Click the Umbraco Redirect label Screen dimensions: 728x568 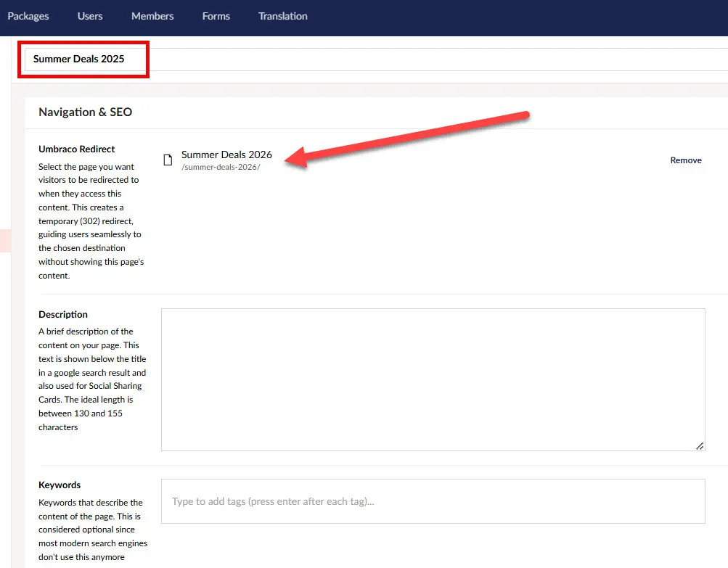pyautogui.click(x=76, y=149)
